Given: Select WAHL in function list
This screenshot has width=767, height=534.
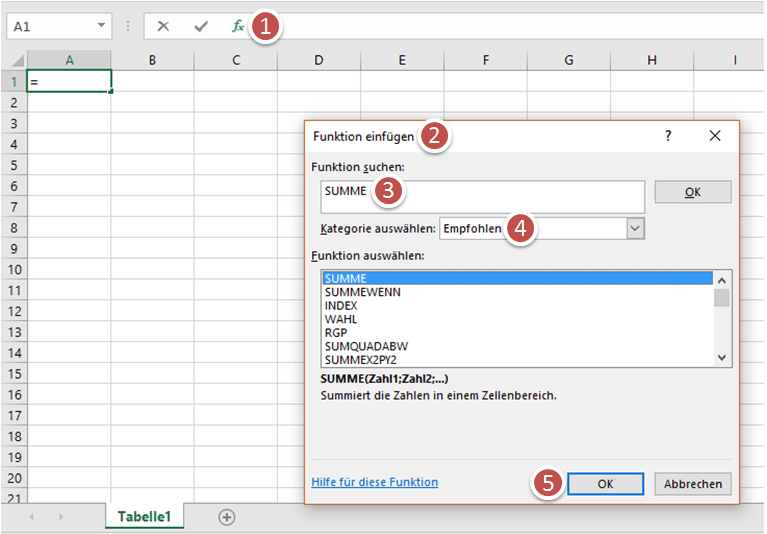Looking at the screenshot, I should coord(518,319).
